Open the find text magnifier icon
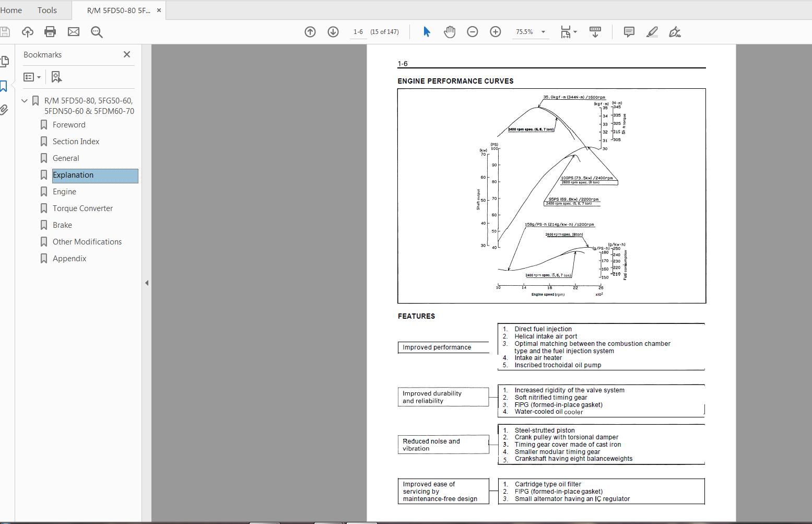Viewport: 812px width, 524px height. point(97,32)
